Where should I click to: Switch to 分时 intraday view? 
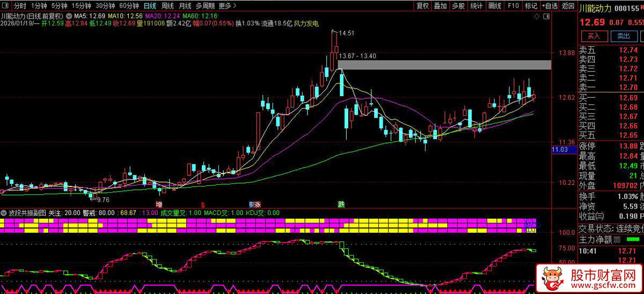(20, 6)
